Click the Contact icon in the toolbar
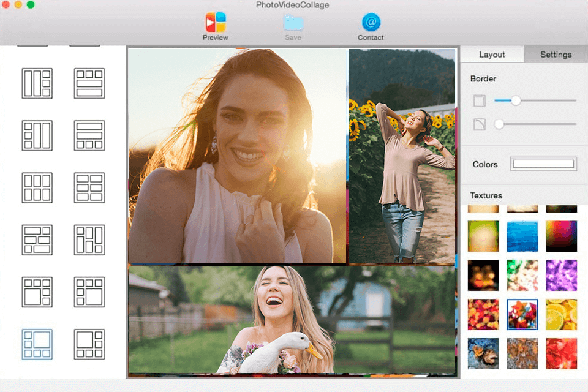Screen dimensions: 588x392 (370, 24)
